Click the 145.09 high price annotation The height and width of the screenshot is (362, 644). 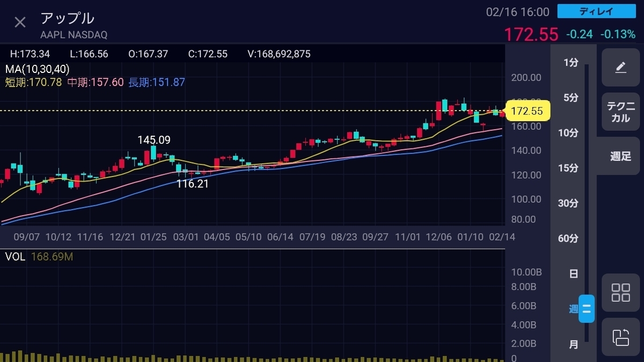[154, 140]
